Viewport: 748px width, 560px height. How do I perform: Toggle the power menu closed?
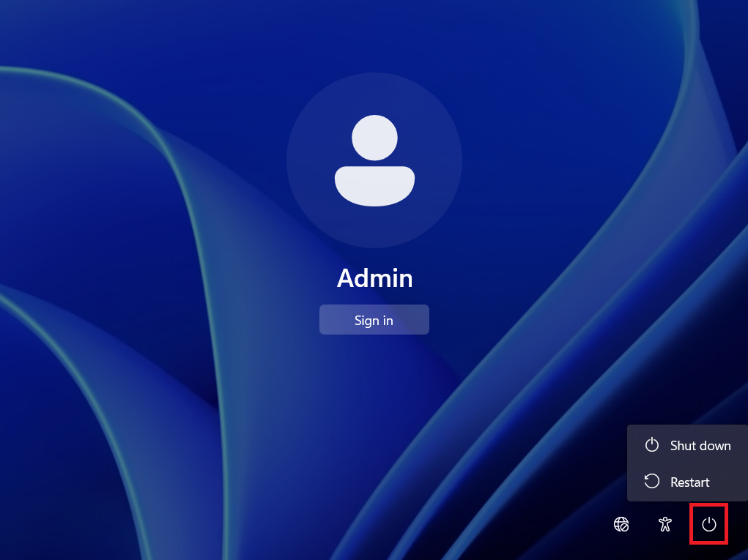[708, 524]
